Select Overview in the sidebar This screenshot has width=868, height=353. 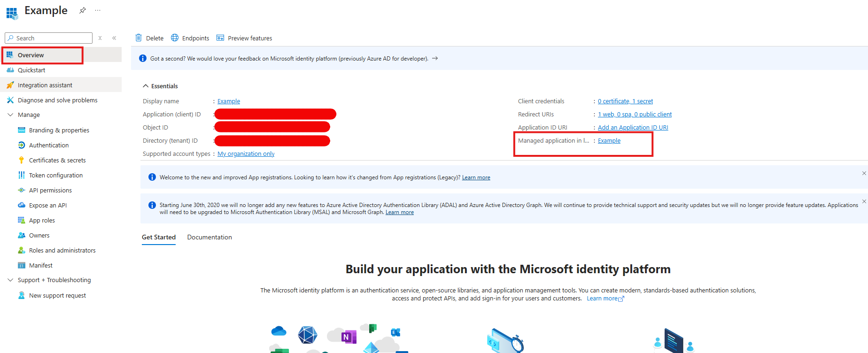(x=62, y=55)
